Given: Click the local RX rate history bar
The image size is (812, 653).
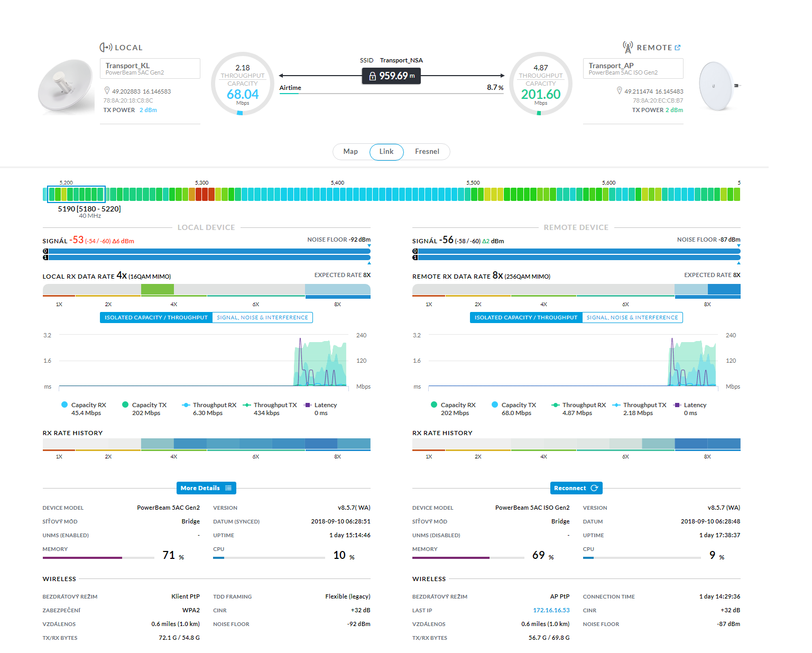Looking at the screenshot, I should [207, 444].
